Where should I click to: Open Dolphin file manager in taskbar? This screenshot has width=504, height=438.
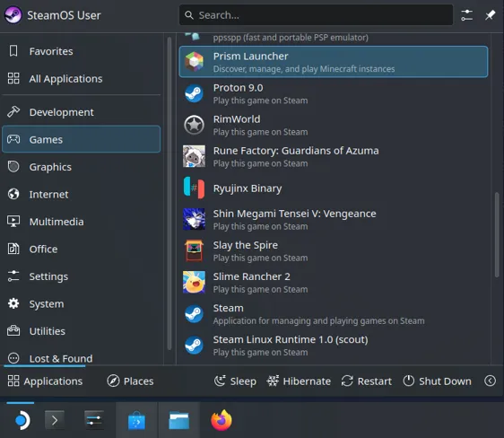(178, 420)
